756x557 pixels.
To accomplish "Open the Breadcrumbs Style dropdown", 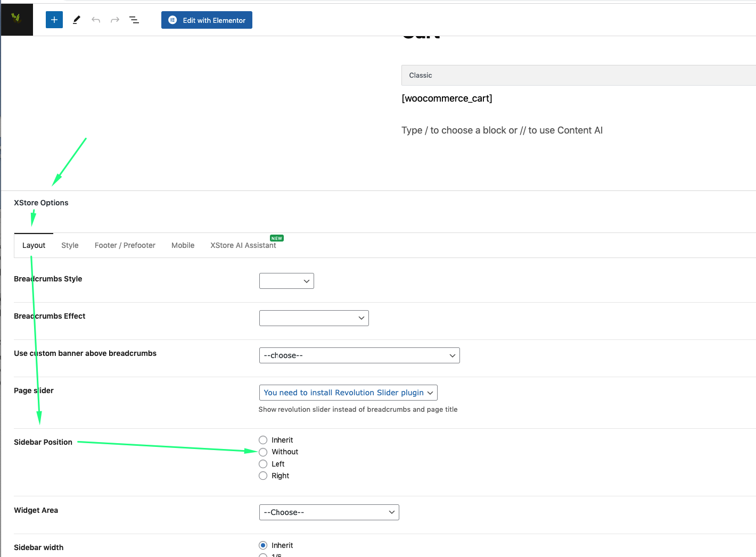I will coord(286,281).
